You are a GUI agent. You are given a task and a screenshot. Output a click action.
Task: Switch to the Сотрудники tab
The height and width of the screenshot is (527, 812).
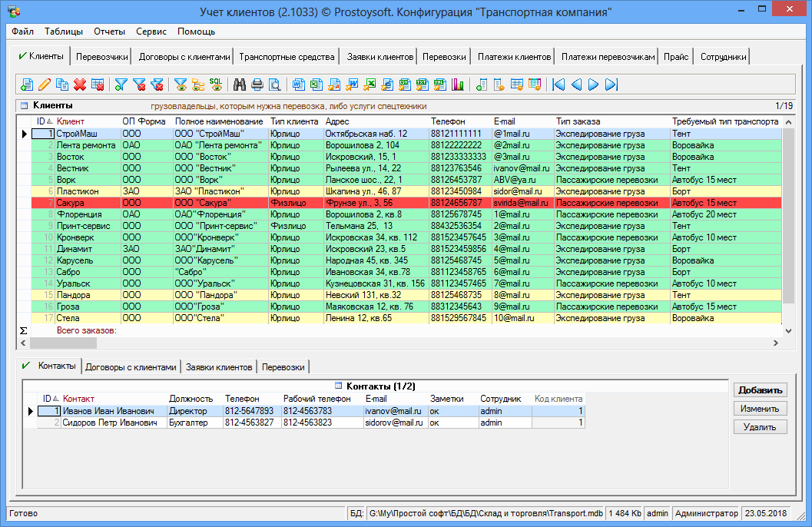point(724,57)
